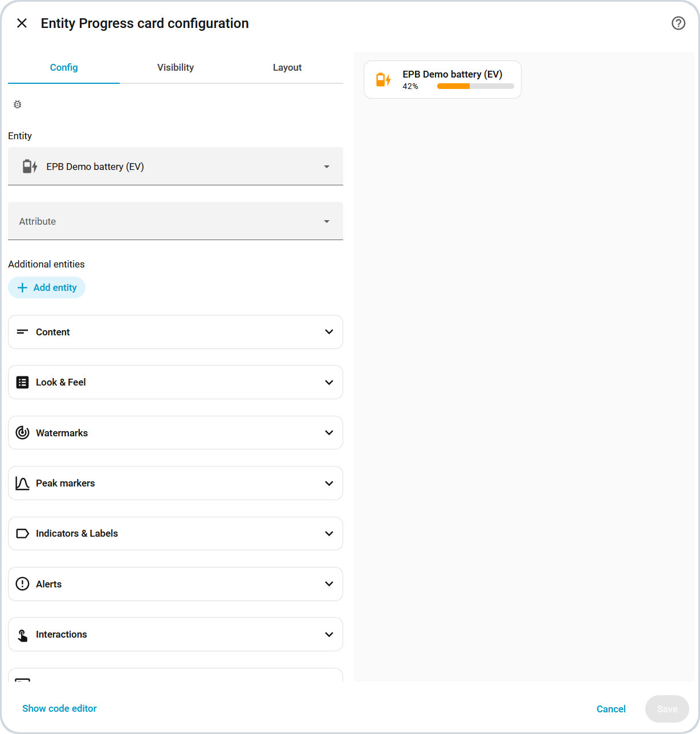
Task: Open the Entity dropdown arrow
Action: coord(327,167)
